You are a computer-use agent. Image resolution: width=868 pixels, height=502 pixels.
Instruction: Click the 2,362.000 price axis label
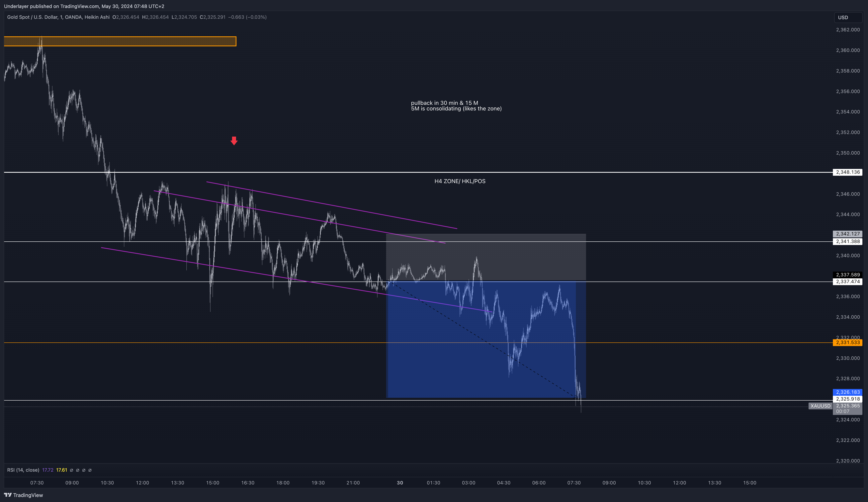pos(848,30)
